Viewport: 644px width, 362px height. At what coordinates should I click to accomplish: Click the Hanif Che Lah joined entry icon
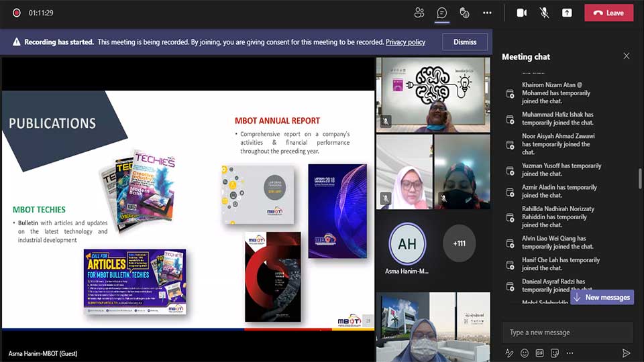point(510,265)
